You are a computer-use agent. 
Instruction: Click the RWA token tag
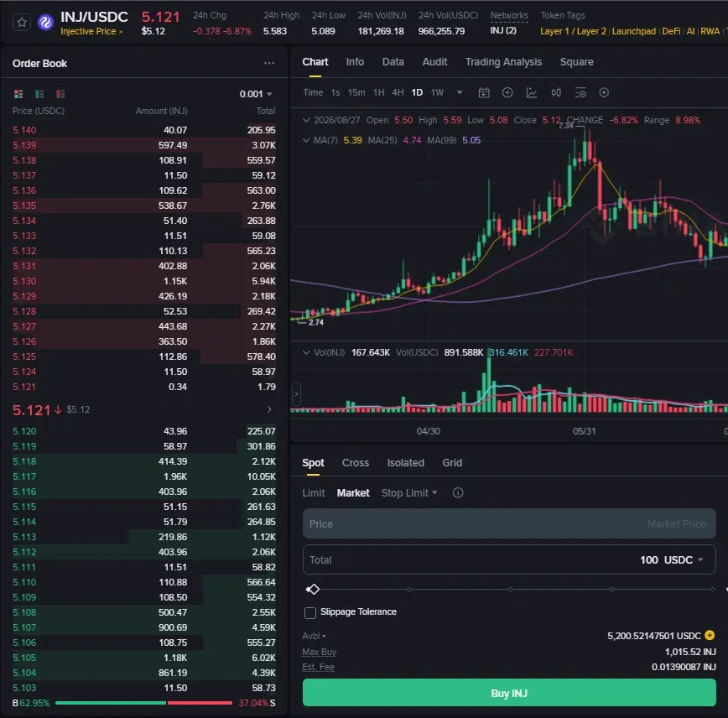(x=710, y=31)
